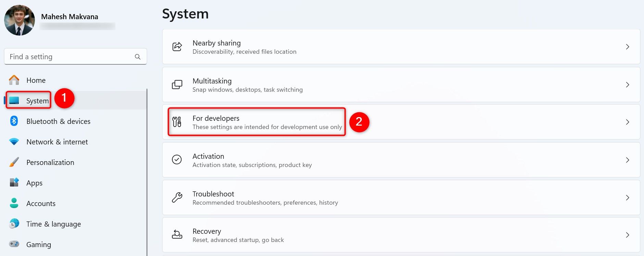644x256 pixels.
Task: Click the Mahesh Makvana account name
Action: (70, 16)
